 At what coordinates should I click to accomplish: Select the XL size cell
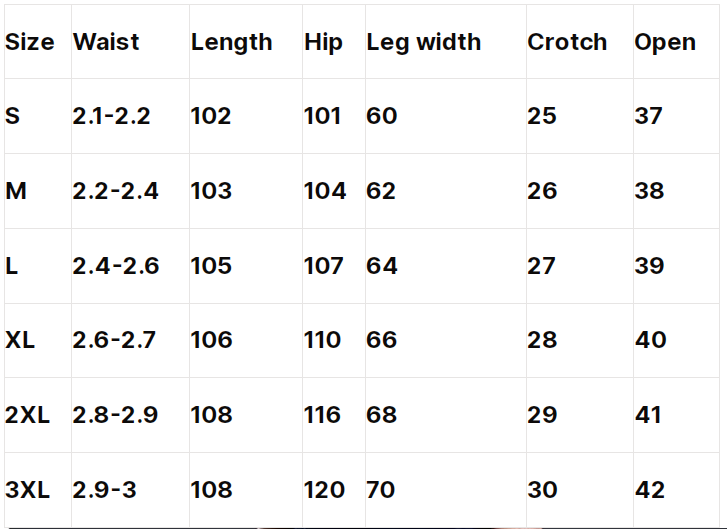pos(20,340)
